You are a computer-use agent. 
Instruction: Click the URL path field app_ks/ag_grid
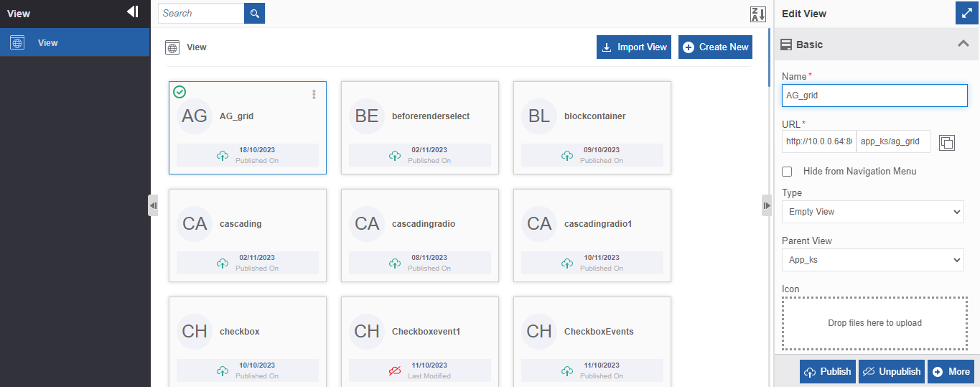coord(894,141)
